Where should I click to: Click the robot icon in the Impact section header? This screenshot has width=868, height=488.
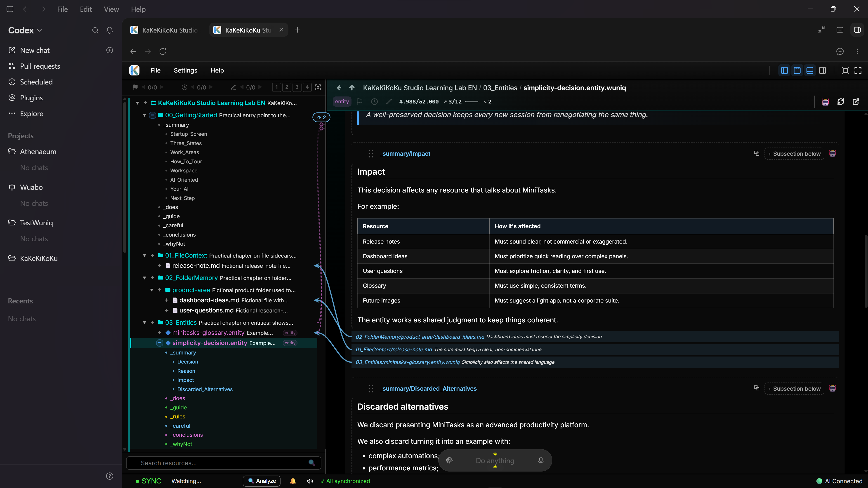click(x=833, y=154)
